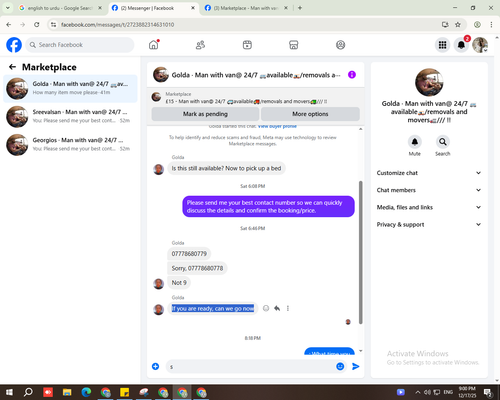Screen dimensions: 500x400
Task: Open conversation information purple icon
Action: coord(352,75)
